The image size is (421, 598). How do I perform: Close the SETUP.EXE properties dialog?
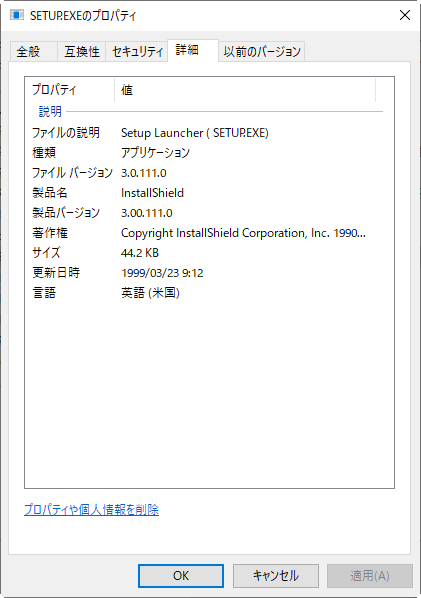(x=405, y=15)
